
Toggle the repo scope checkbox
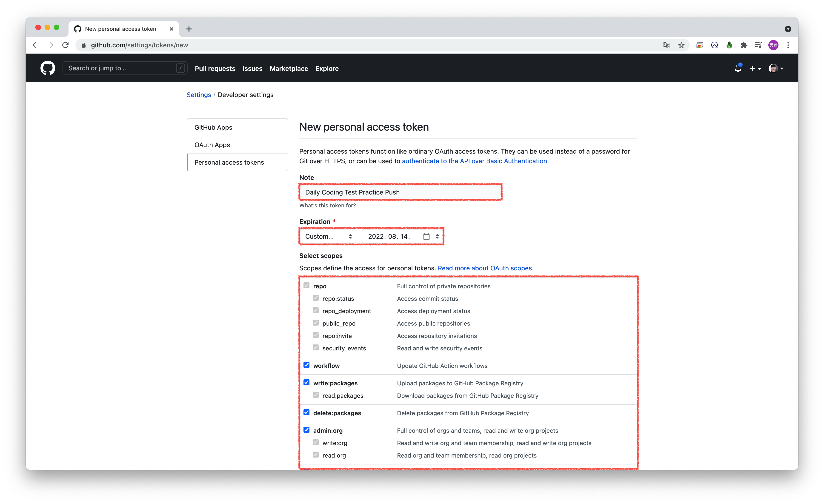click(306, 285)
